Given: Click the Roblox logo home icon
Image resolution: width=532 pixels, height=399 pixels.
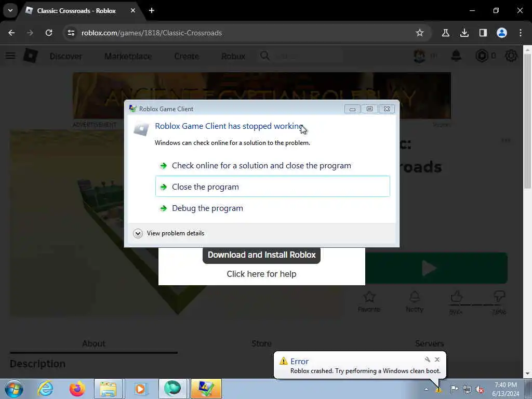Looking at the screenshot, I should (x=31, y=56).
